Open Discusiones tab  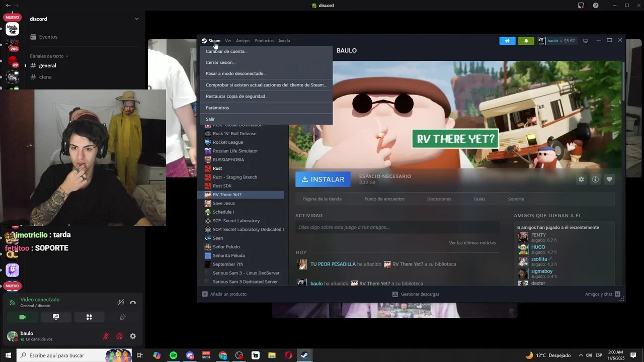(439, 199)
